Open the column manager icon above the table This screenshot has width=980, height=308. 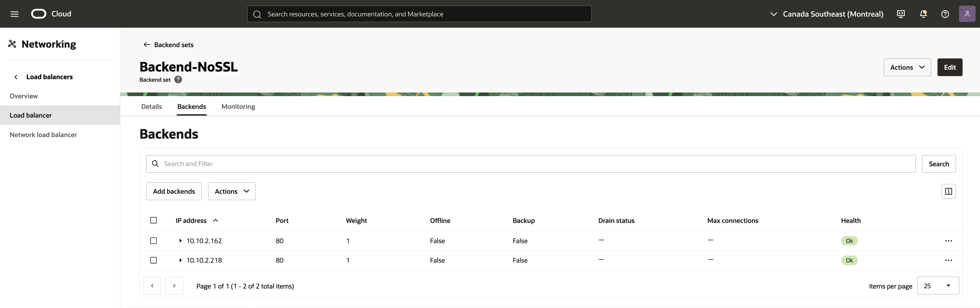[949, 191]
